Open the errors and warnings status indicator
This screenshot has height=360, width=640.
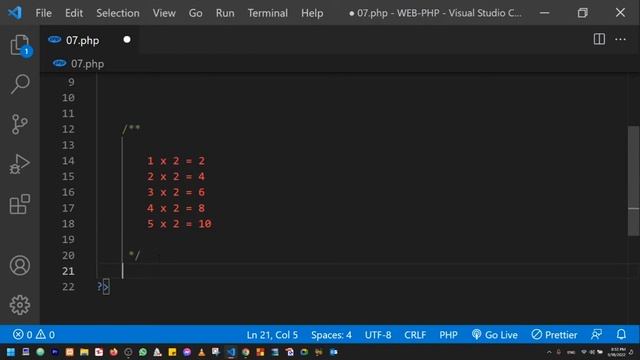pyautogui.click(x=33, y=335)
